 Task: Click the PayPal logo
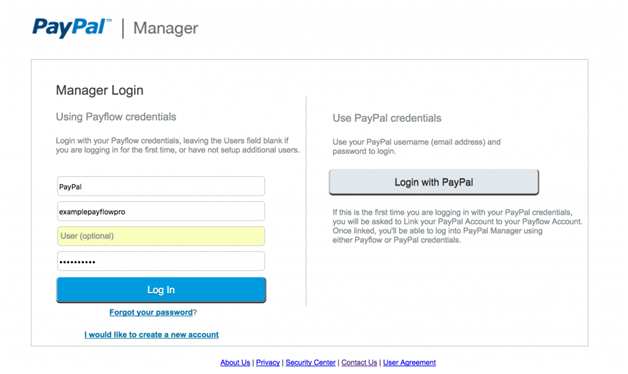(x=72, y=28)
